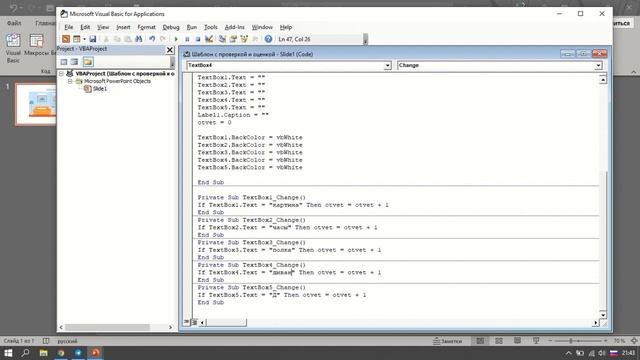
Task: Click the Toolbox icon in the toolbar
Action: pos(255,39)
